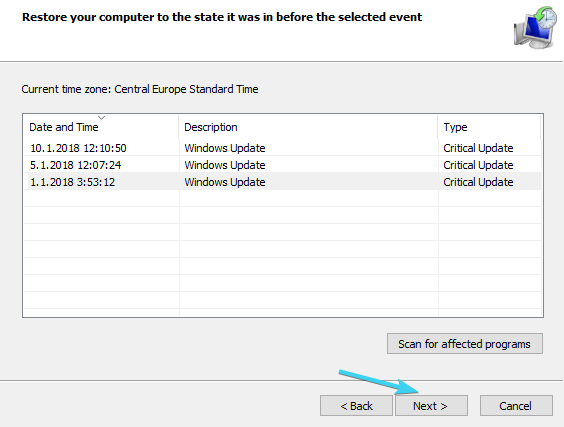Click the System Restore computer icon
The height and width of the screenshot is (427, 564).
535,28
